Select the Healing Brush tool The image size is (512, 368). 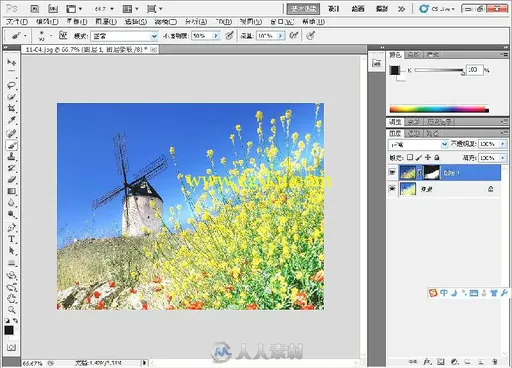tap(12, 133)
